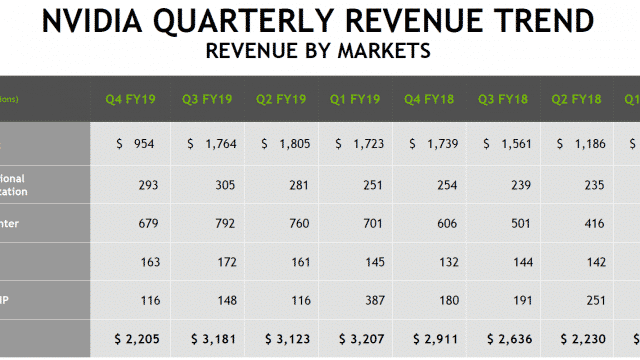Image resolution: width=640 pixels, height=360 pixels.
Task: Click the $2,205 total for Q4 FY19
Action: (137, 339)
